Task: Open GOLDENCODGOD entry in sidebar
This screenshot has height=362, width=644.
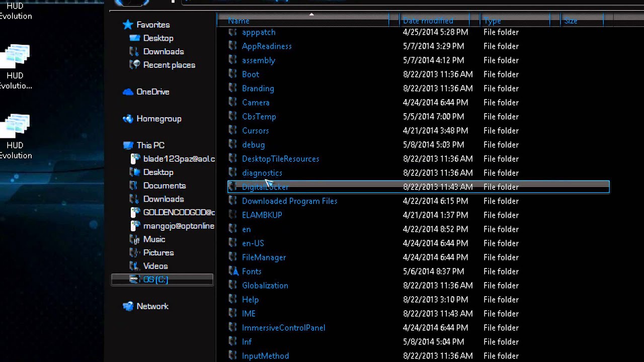Action: coord(179,213)
